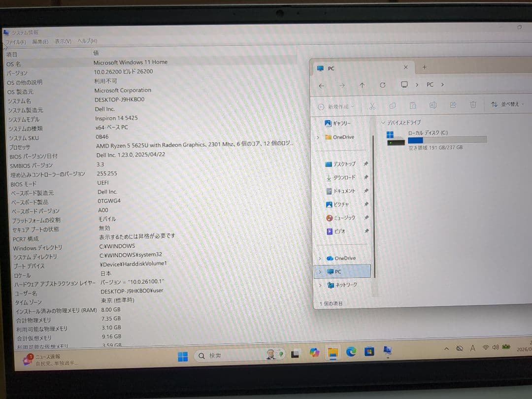Go up one level with up arrow
Screen dimensions: 532x399
362,85
